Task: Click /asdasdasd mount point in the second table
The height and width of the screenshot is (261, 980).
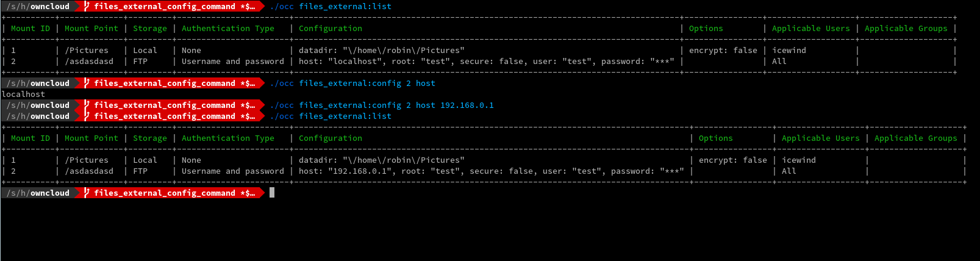Action: pyautogui.click(x=89, y=171)
